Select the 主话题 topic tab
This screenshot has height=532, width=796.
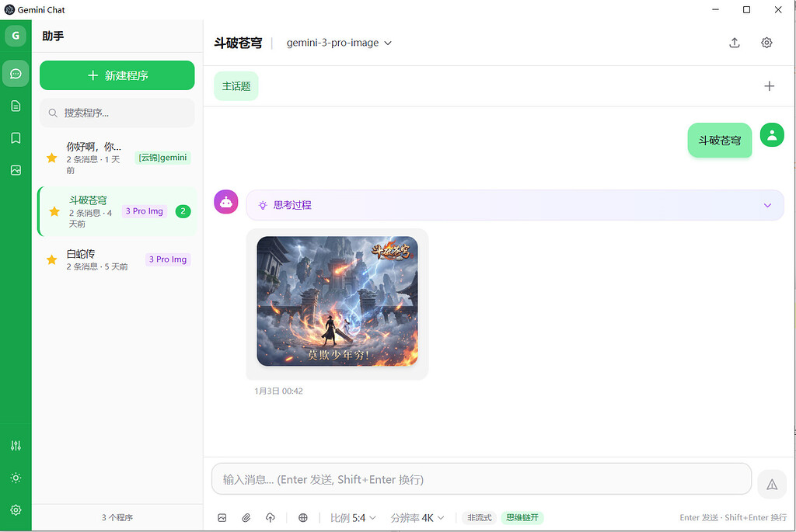pyautogui.click(x=236, y=86)
